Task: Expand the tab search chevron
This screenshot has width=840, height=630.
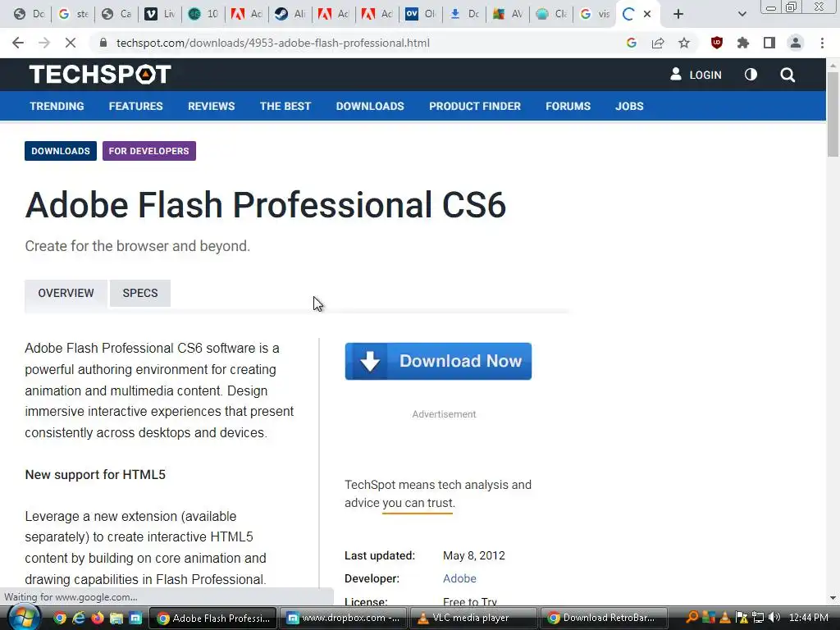Action: pos(742,14)
